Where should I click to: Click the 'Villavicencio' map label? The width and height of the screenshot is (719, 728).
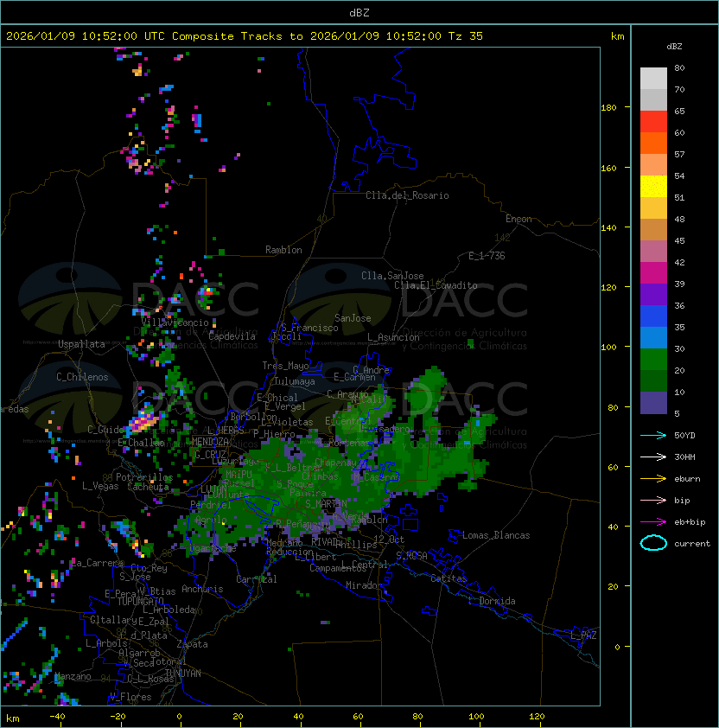point(175,322)
